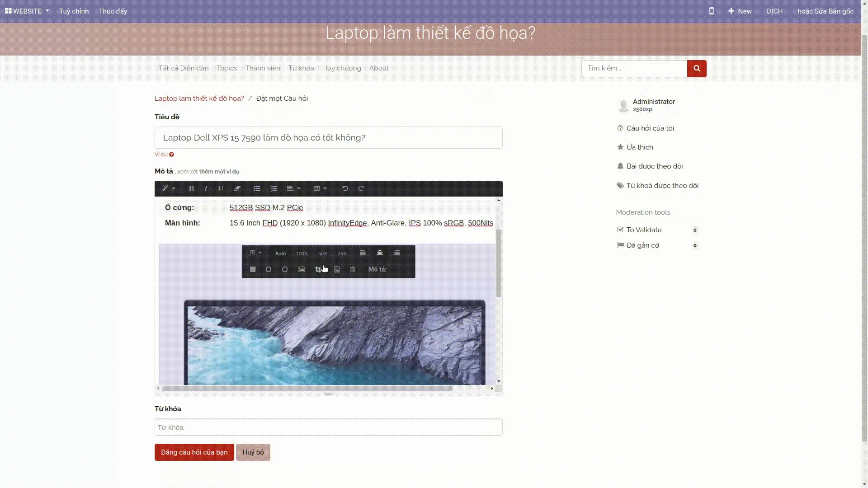The width and height of the screenshot is (868, 488).
Task: Center-align the image in popover
Action: (x=380, y=253)
